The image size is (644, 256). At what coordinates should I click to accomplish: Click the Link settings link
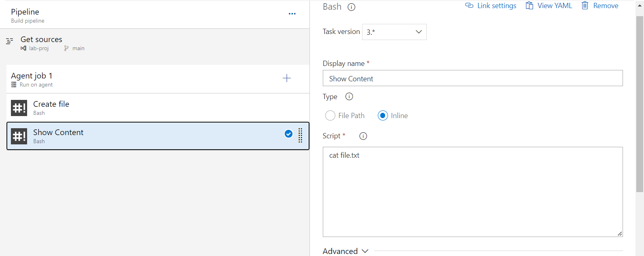[491, 6]
